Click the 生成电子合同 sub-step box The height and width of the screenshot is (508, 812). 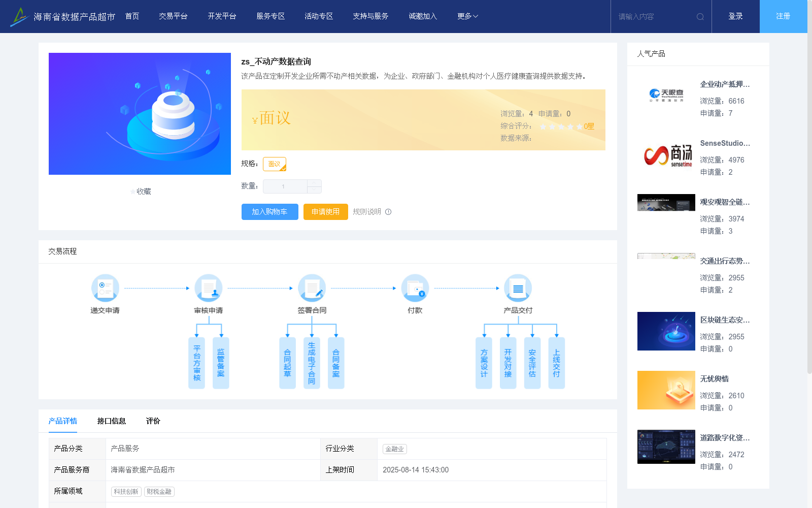coord(312,363)
